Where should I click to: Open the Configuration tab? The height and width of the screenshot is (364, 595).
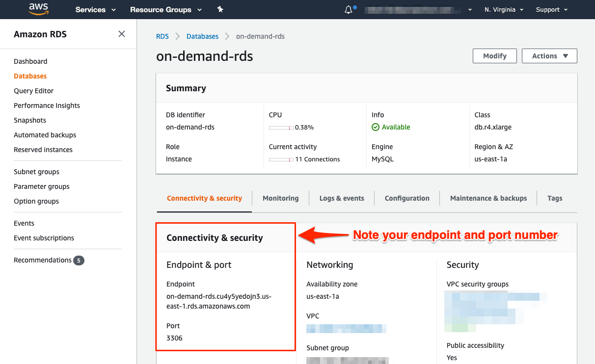click(x=407, y=198)
